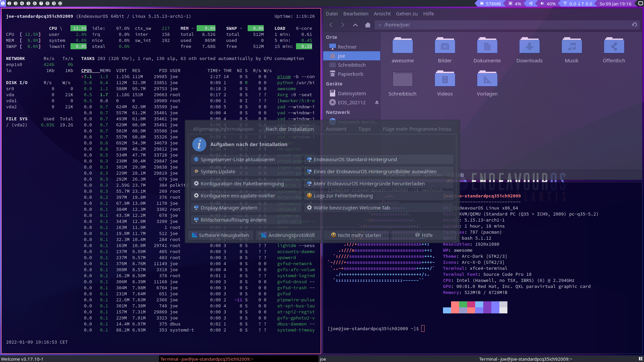Reload the folder view with the refresh icon

click(x=634, y=25)
